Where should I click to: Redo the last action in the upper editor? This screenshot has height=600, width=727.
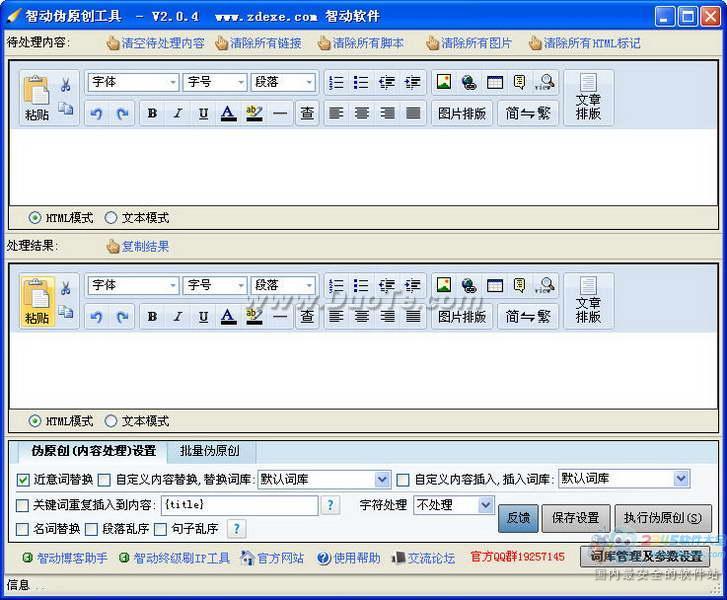(122, 113)
